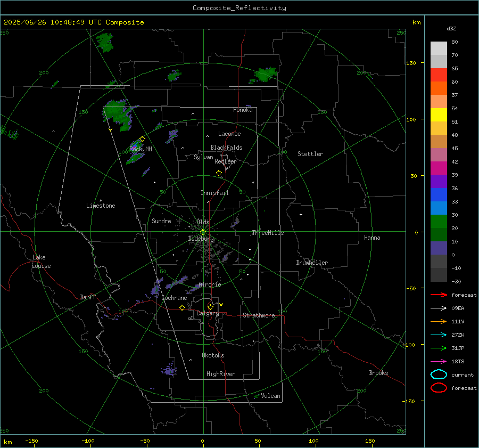Click the Limestone label
The image size is (479, 448).
pos(101,206)
